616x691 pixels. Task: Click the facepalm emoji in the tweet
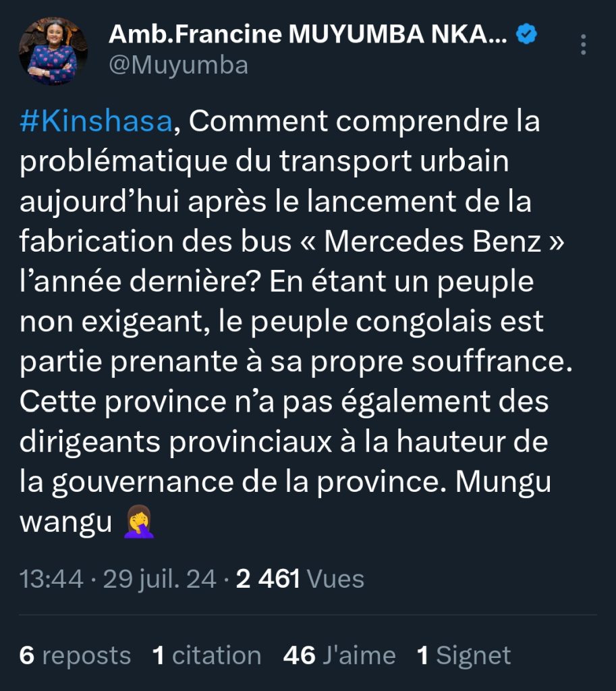[x=139, y=524]
